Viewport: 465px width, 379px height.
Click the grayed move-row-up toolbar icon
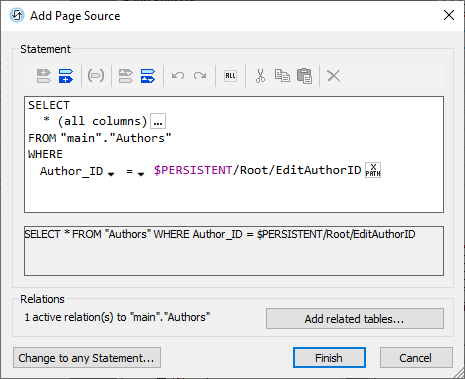[126, 76]
